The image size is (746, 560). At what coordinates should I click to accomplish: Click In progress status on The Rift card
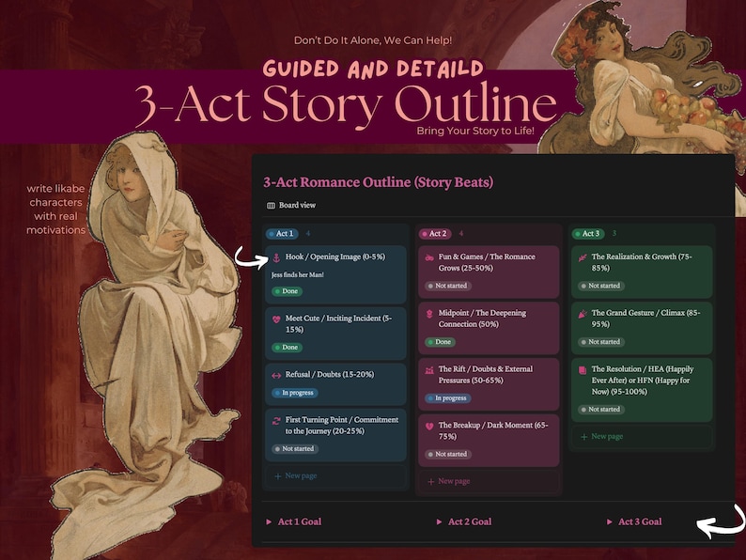coord(448,398)
